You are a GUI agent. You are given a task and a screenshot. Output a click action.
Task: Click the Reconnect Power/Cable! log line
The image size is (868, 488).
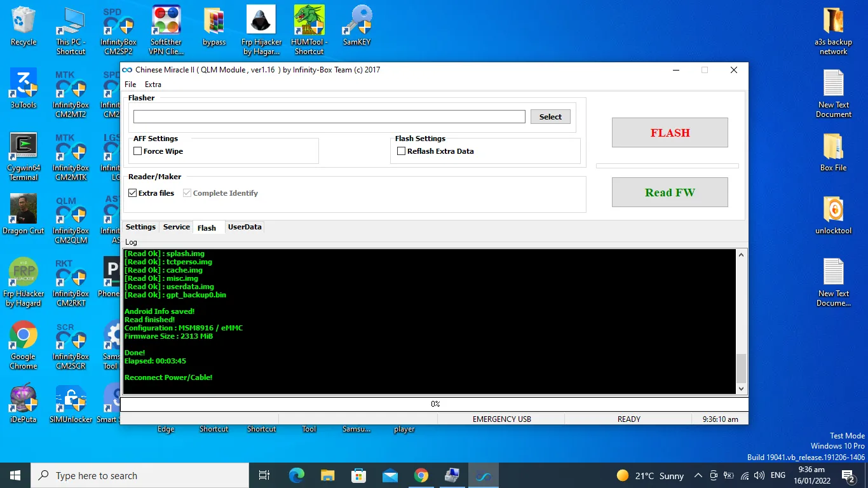pos(168,377)
